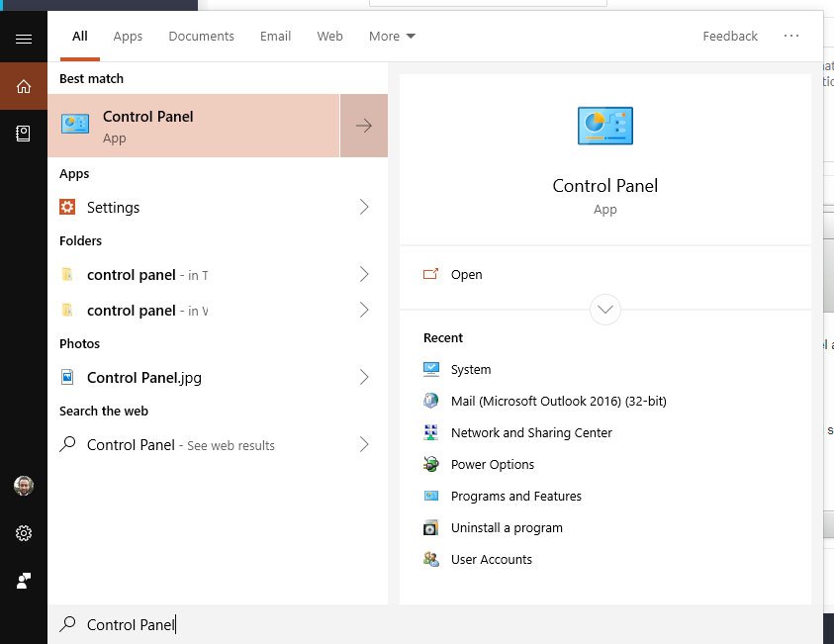
Task: Click the Control Panel.jpg image file icon
Action: [x=67, y=377]
